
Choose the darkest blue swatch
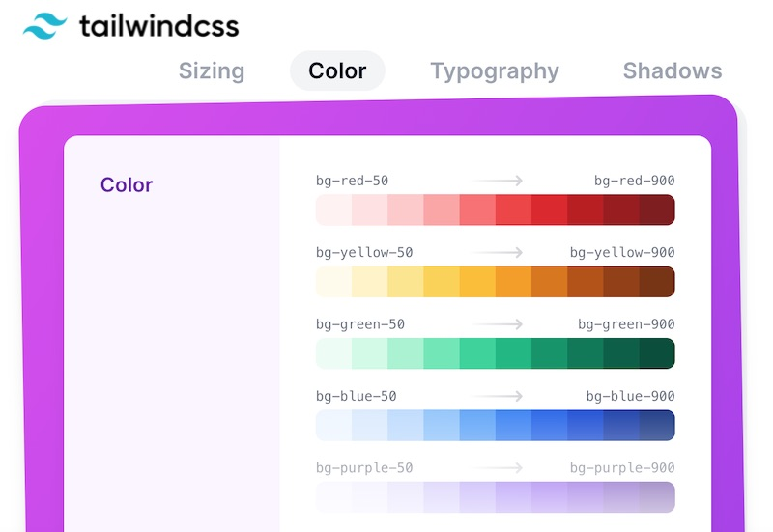pyautogui.click(x=657, y=425)
